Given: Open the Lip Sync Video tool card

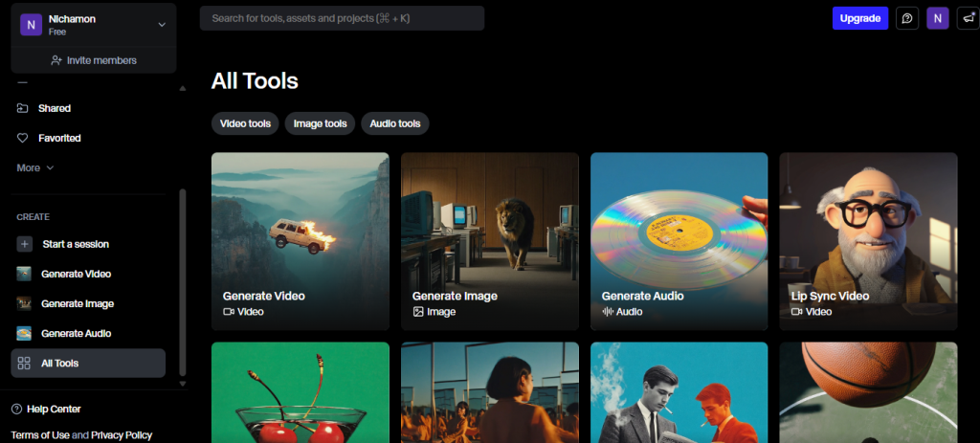Looking at the screenshot, I should coord(868,241).
